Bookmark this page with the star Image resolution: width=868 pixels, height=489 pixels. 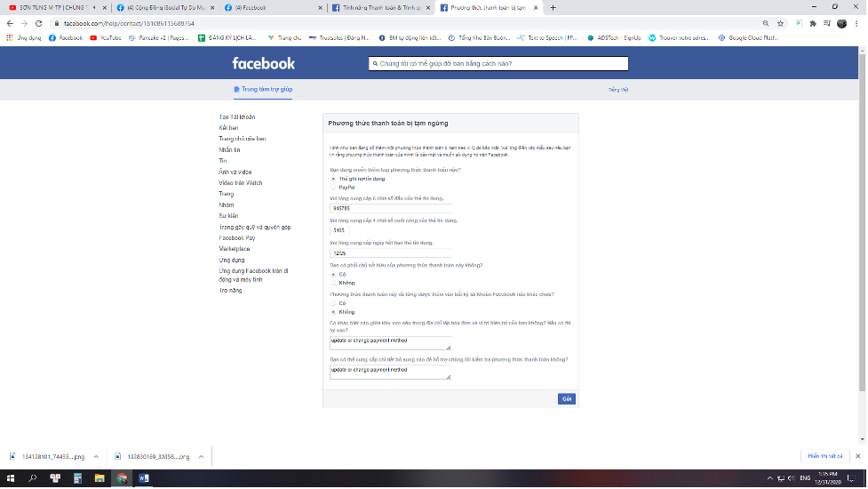(781, 23)
